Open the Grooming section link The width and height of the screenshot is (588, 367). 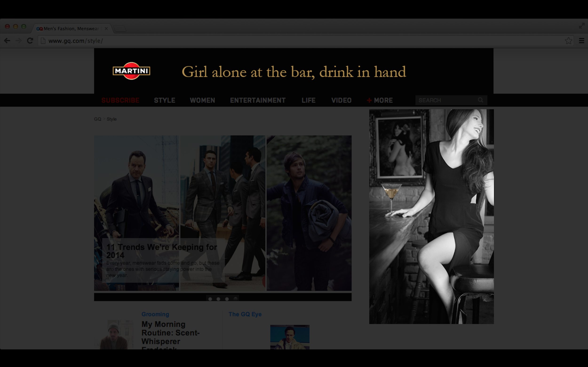155,314
